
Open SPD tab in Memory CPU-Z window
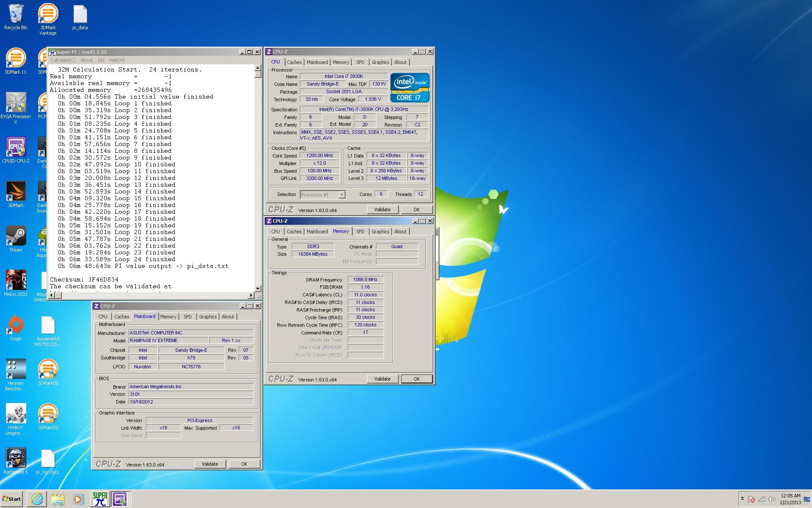coord(360,232)
